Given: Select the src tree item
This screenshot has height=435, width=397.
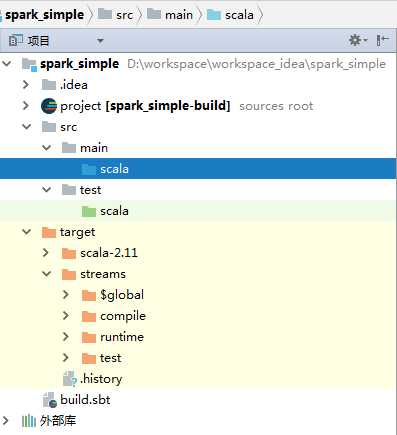Looking at the screenshot, I should coord(69,127).
